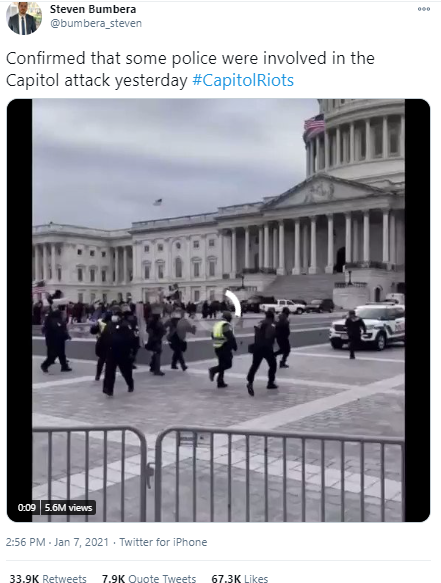Screen dimensions: 441x583
Task: Open Steven Bumbera's profile avatar
Action: [x=24, y=18]
